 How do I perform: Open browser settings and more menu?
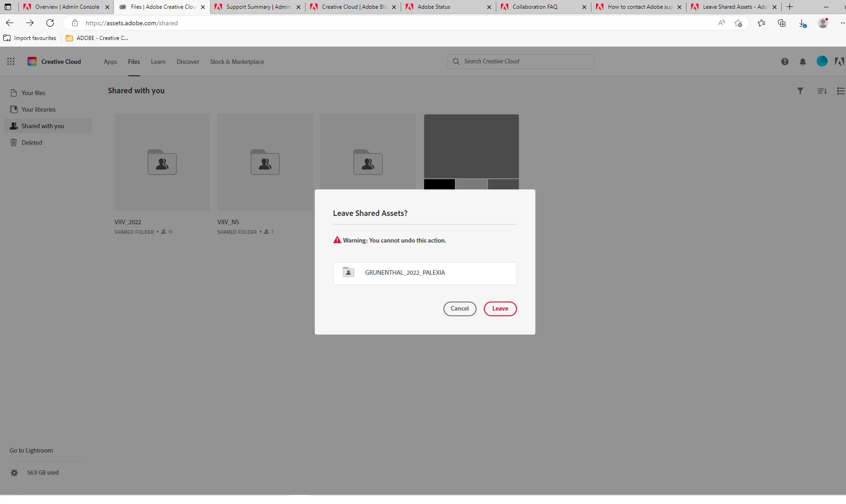click(843, 23)
